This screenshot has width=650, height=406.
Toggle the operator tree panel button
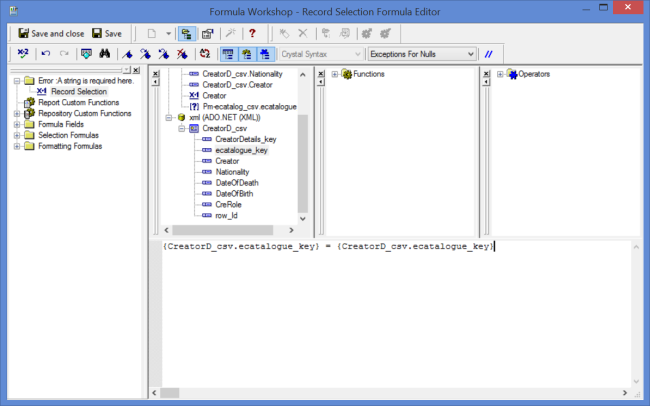coord(265,54)
